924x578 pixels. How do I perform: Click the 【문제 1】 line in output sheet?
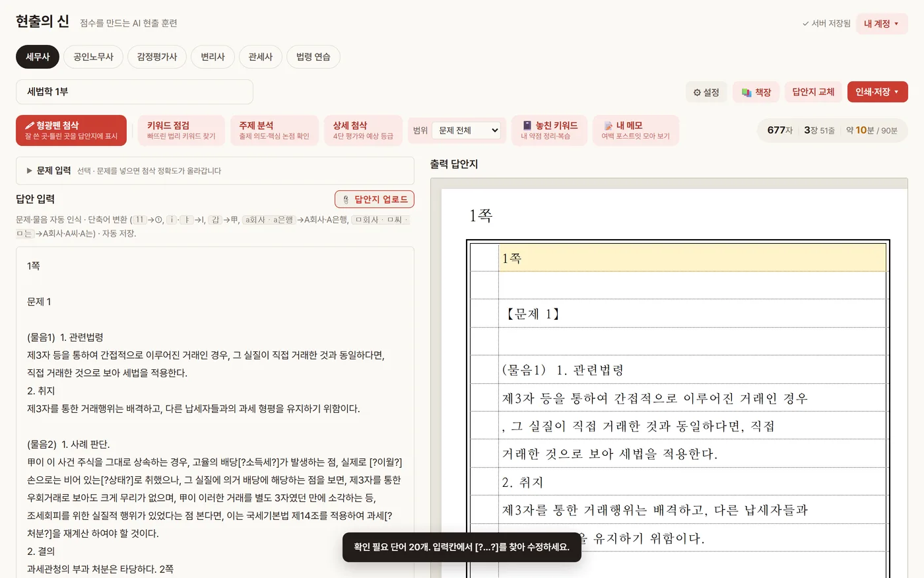(533, 314)
